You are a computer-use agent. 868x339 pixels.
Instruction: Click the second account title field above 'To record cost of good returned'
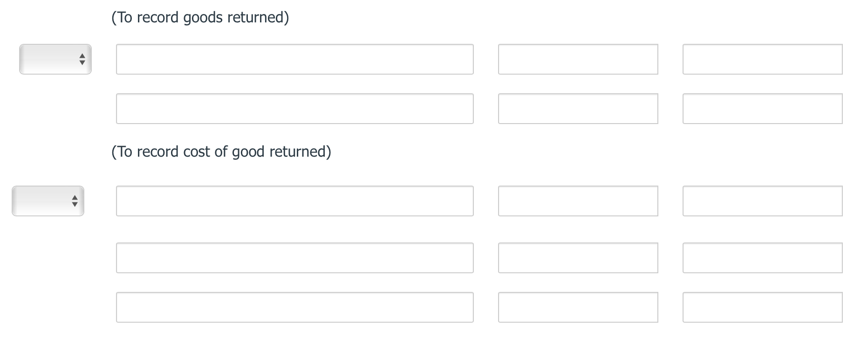pos(294,109)
